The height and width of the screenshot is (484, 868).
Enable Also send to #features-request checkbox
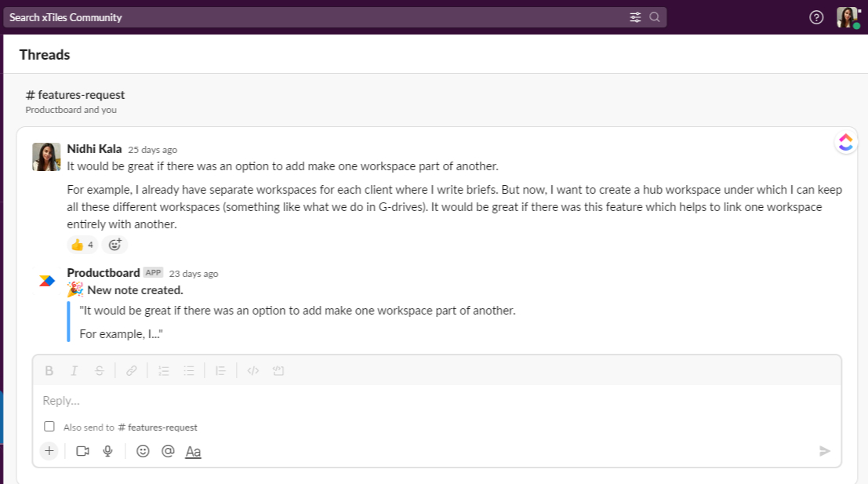(49, 427)
